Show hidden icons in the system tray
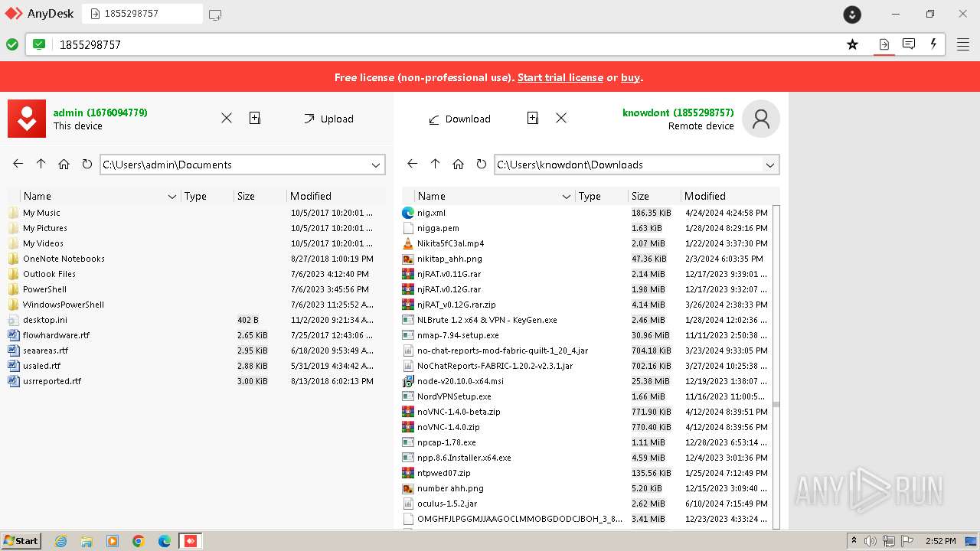The height and width of the screenshot is (551, 980). coord(854,541)
